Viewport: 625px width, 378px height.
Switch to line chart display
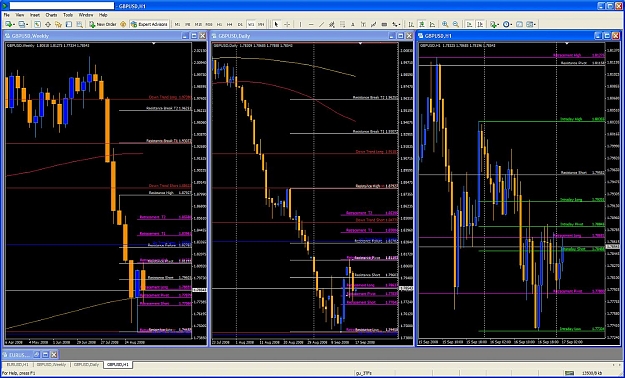(x=432, y=24)
